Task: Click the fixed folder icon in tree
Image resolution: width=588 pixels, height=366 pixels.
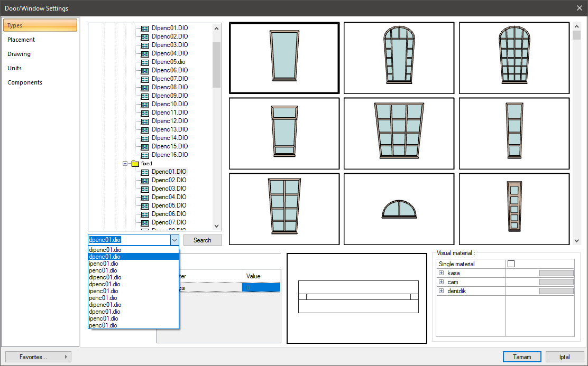Action: click(135, 164)
